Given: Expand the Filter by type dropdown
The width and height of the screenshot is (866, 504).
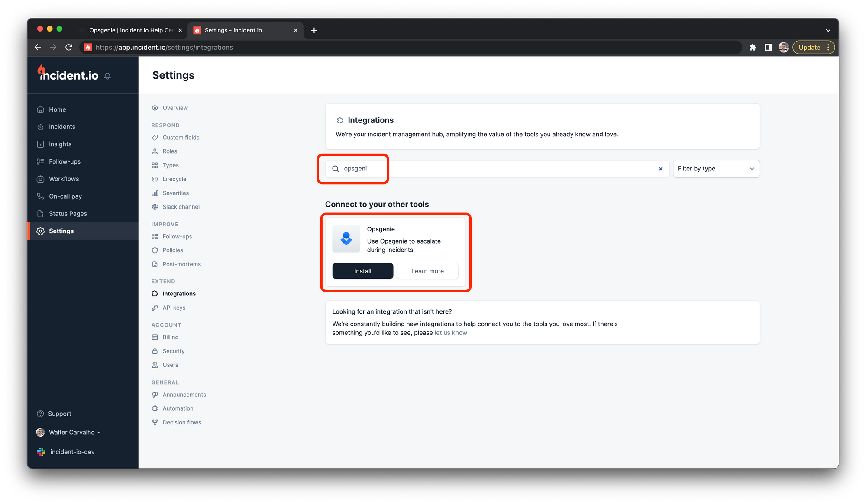Looking at the screenshot, I should click(x=716, y=169).
